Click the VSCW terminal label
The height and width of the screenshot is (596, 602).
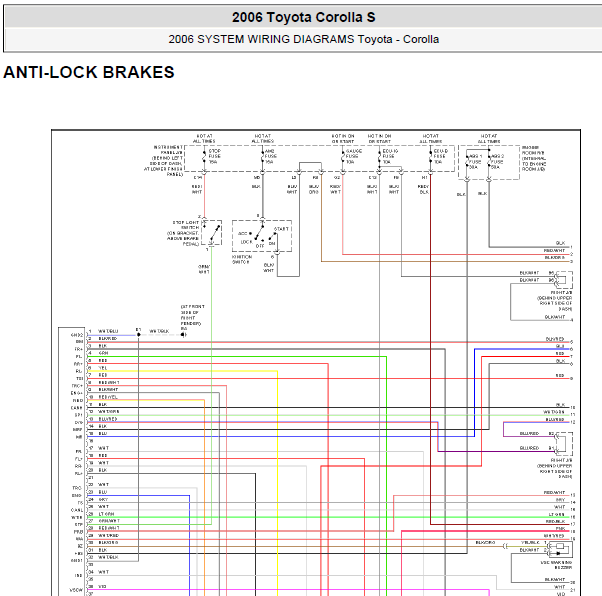click(76, 590)
